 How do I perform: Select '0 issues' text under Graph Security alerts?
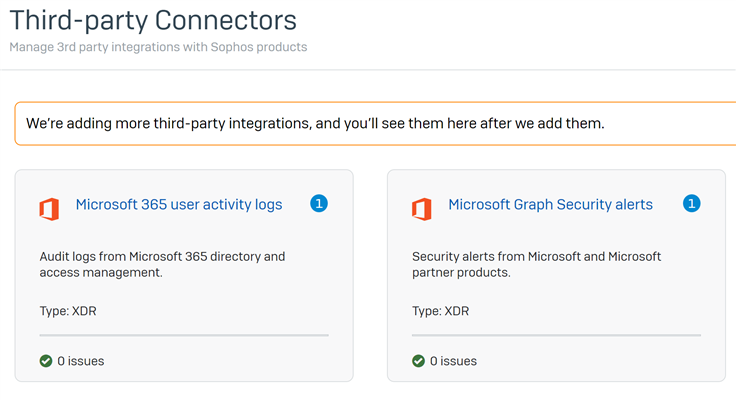[453, 361]
